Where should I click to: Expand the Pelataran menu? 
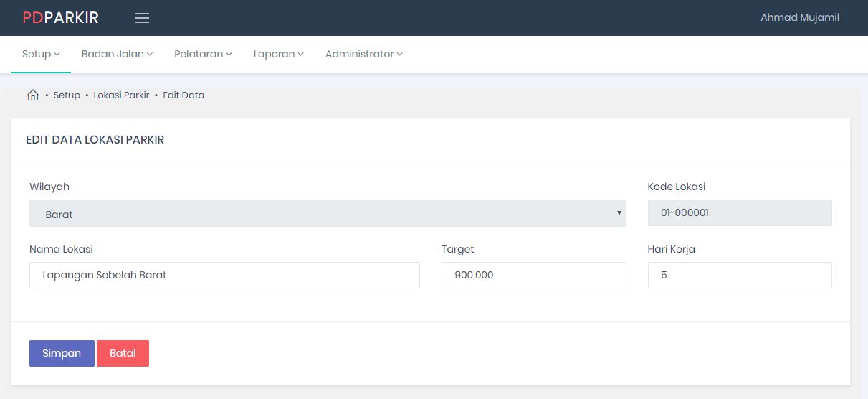tap(203, 55)
